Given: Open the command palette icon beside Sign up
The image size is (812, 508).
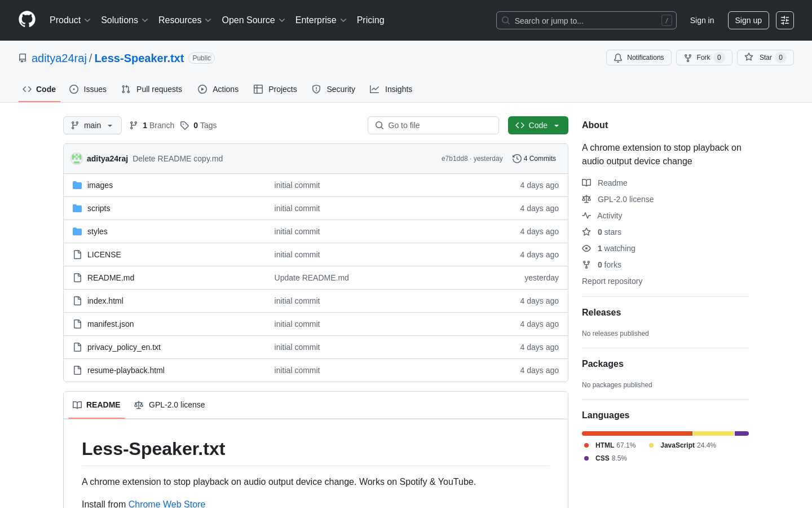Looking at the screenshot, I should (x=785, y=20).
